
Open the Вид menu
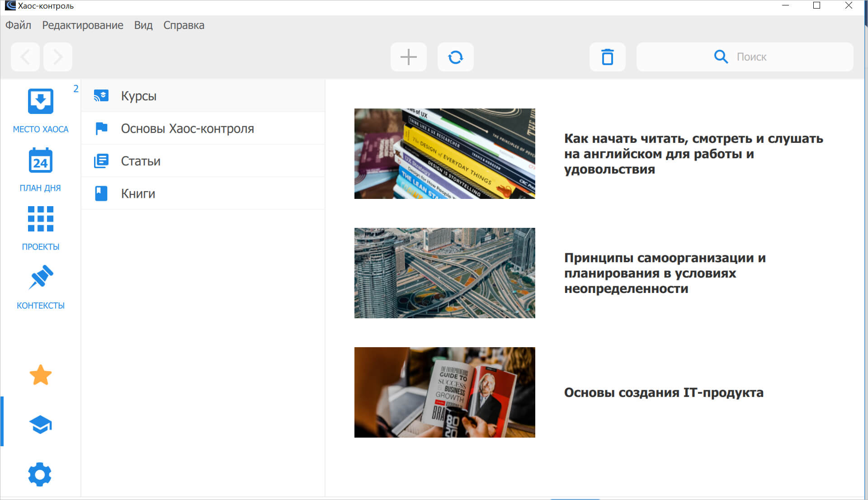tap(143, 25)
